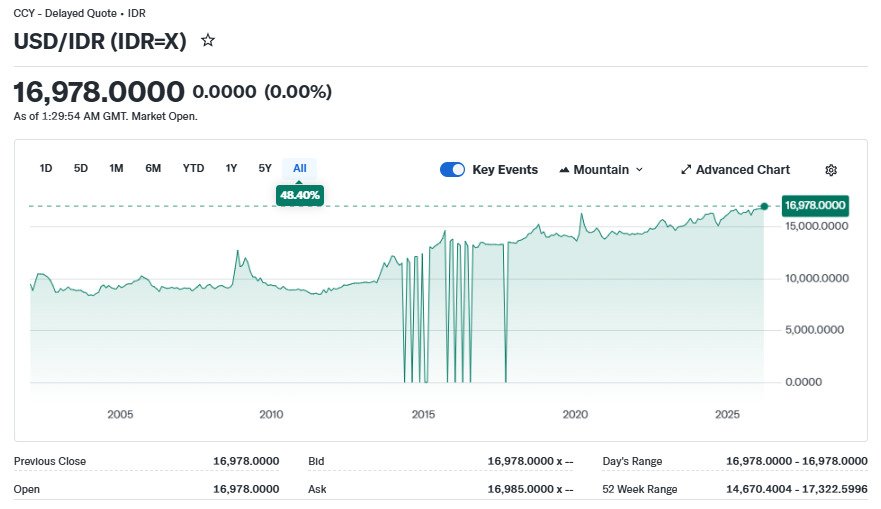The height and width of the screenshot is (509, 881).
Task: Choose the 5Y time range
Action: 265,168
